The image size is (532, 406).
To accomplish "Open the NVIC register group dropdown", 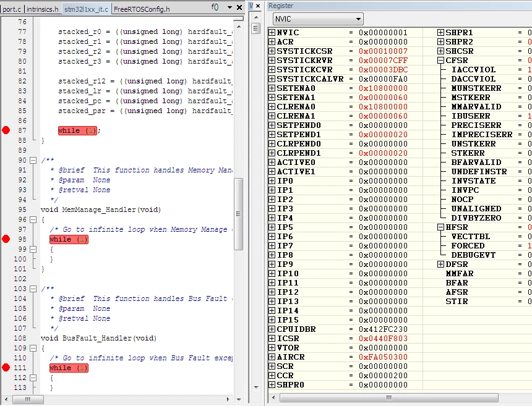I will (318, 19).
